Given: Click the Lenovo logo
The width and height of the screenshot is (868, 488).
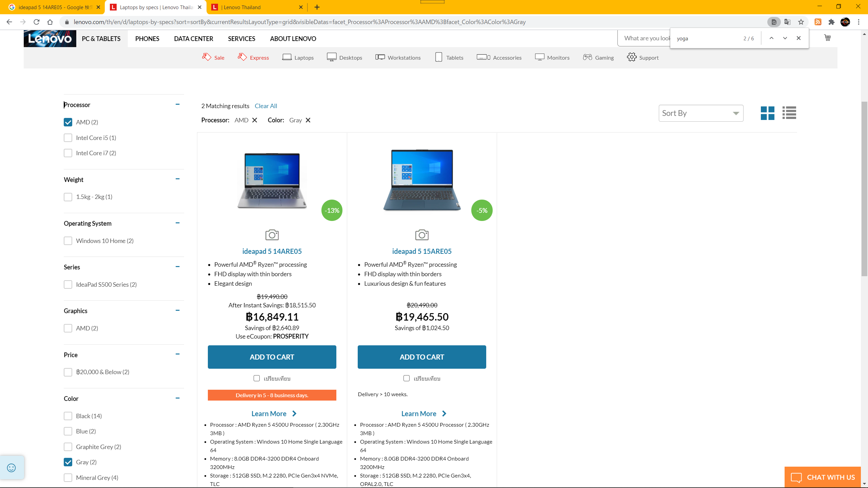Looking at the screenshot, I should (50, 39).
